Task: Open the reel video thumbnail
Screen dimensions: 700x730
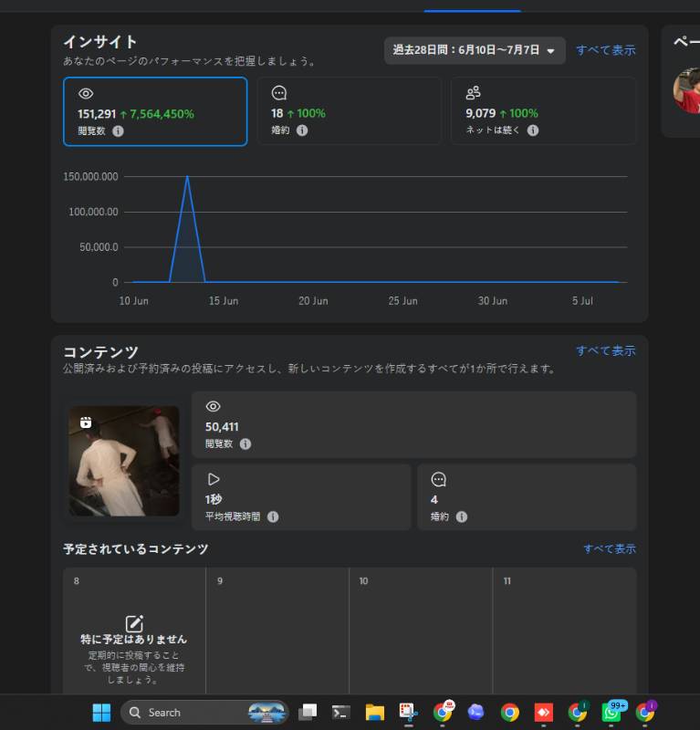Action: (124, 461)
